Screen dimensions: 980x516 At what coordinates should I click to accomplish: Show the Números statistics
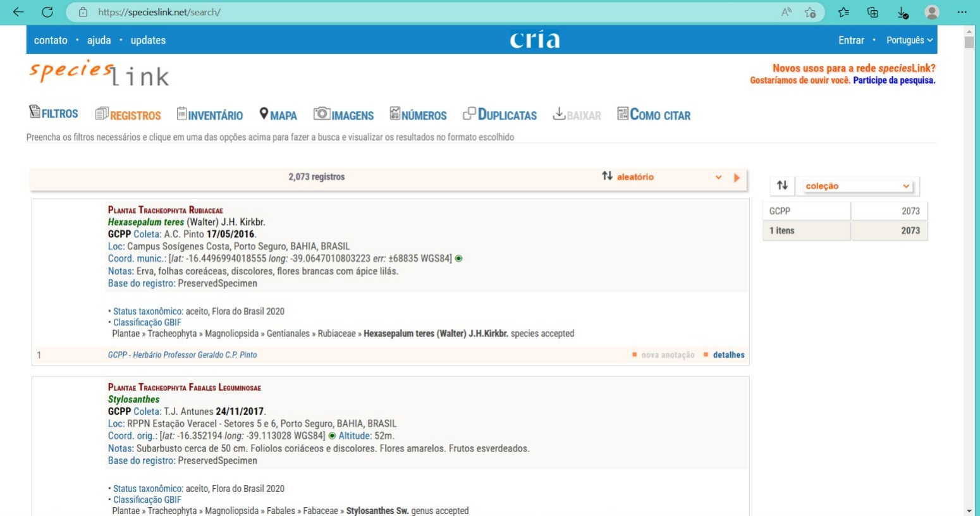click(419, 114)
